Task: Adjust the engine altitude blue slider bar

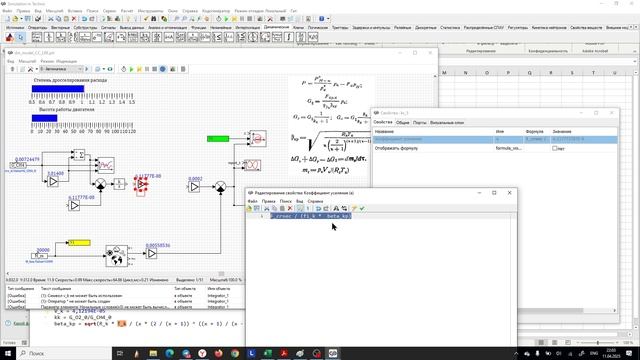Action: (x=44, y=118)
